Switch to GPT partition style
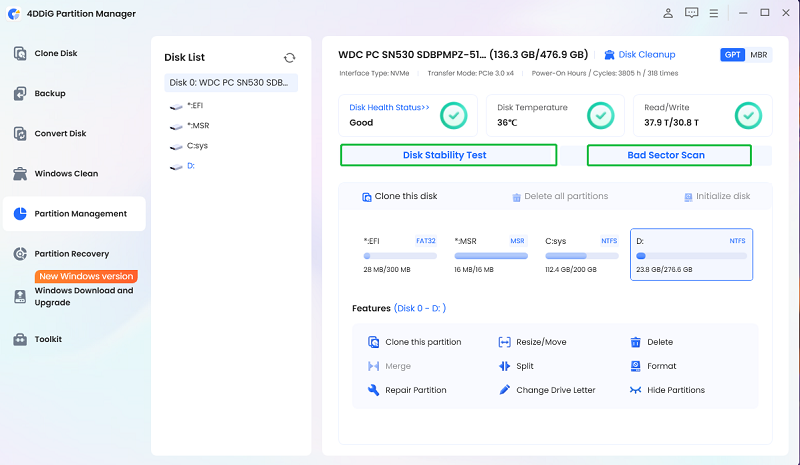The image size is (800, 465). (732, 55)
